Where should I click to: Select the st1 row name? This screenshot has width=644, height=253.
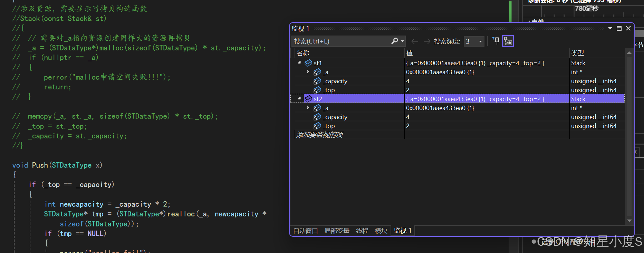[x=318, y=63]
